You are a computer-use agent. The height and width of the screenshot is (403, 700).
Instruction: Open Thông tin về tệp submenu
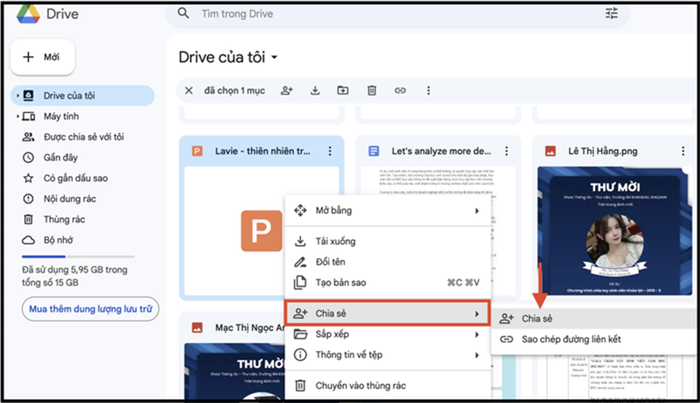388,355
